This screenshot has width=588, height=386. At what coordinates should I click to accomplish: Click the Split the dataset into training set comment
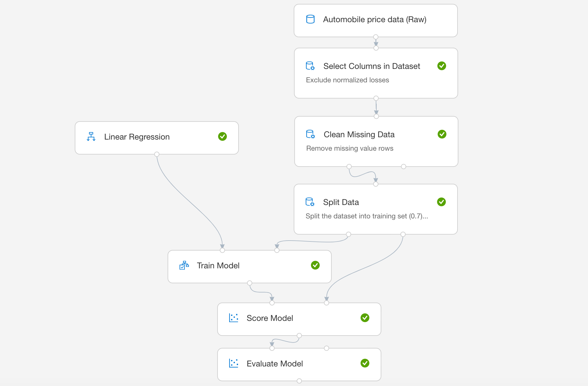(367, 216)
